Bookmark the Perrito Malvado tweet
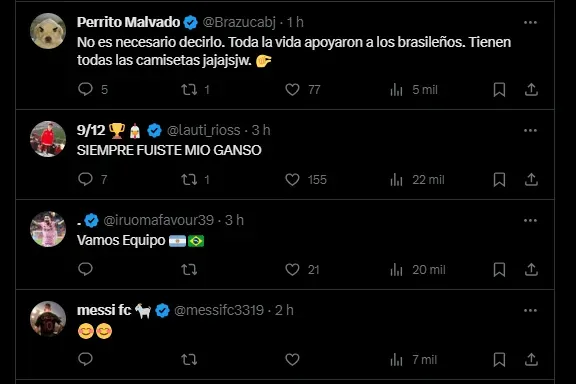Viewport: 576px width, 384px height. (499, 89)
